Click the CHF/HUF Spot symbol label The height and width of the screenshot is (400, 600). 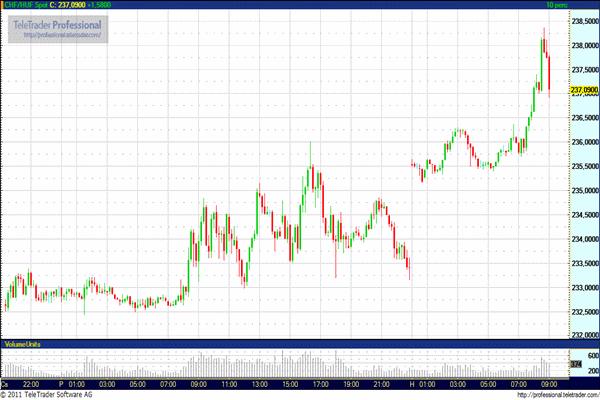pyautogui.click(x=25, y=6)
